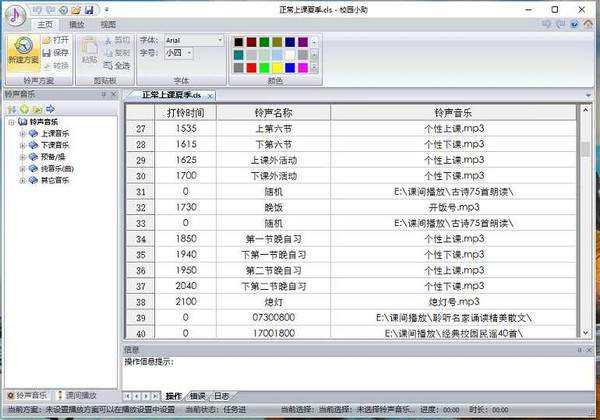
Task: Expand the 上课音乐 tree node
Action: pyautogui.click(x=21, y=132)
